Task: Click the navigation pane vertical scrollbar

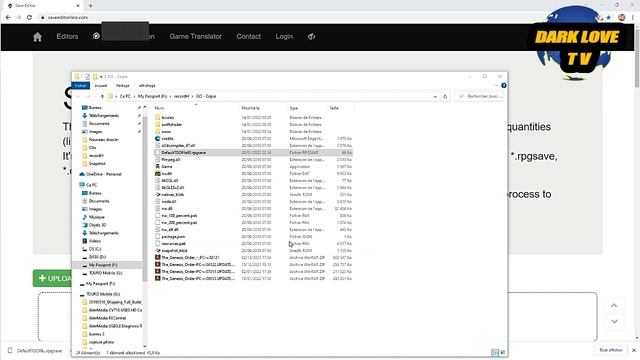Action: [145, 198]
